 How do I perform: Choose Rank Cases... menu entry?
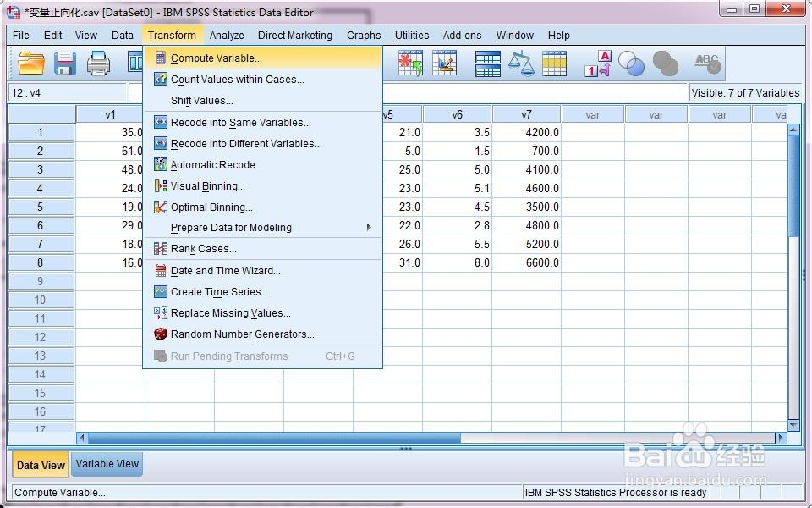[x=262, y=249]
